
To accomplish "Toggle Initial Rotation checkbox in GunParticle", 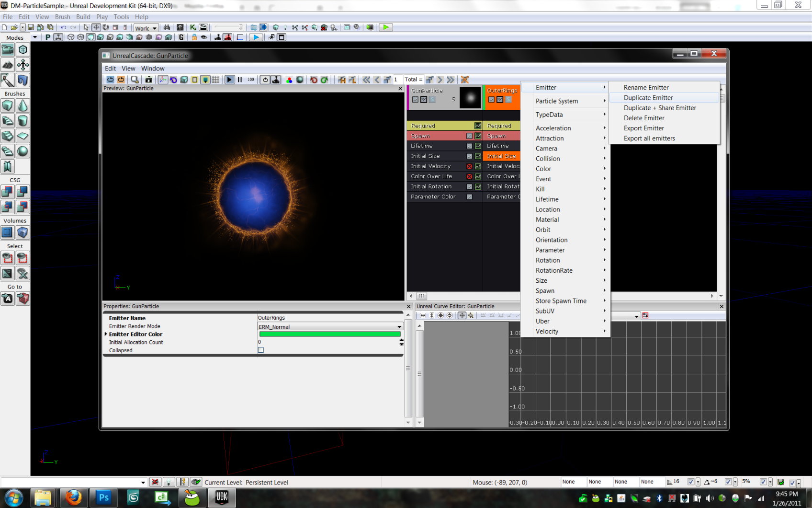I will 469,186.
